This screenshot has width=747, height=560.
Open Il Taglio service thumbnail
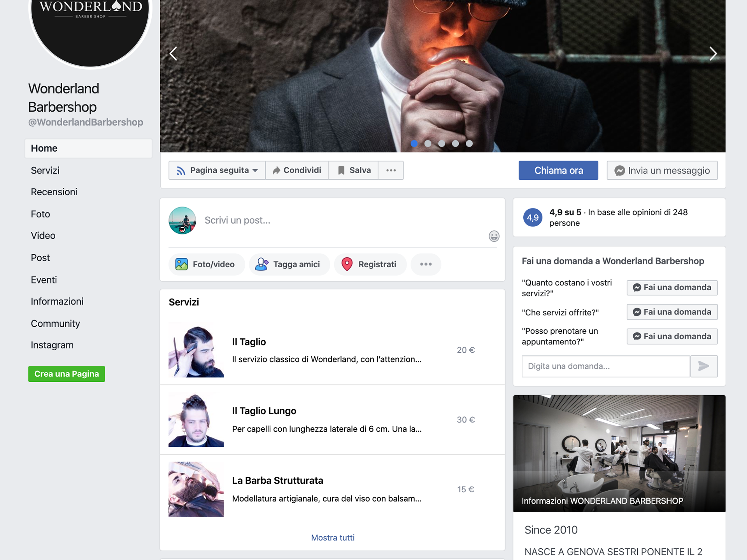point(196,350)
